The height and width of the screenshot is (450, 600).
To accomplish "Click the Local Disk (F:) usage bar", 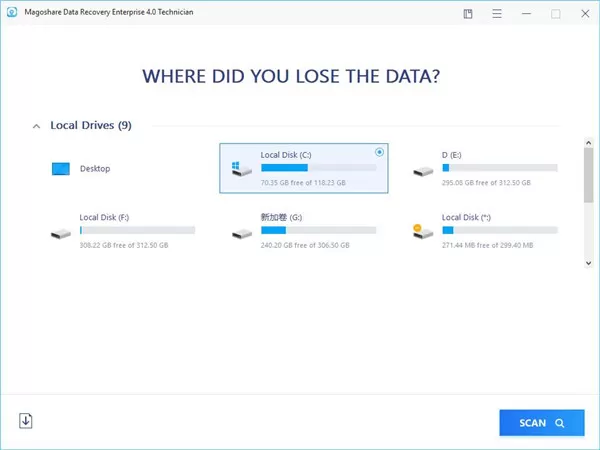I will (137, 230).
